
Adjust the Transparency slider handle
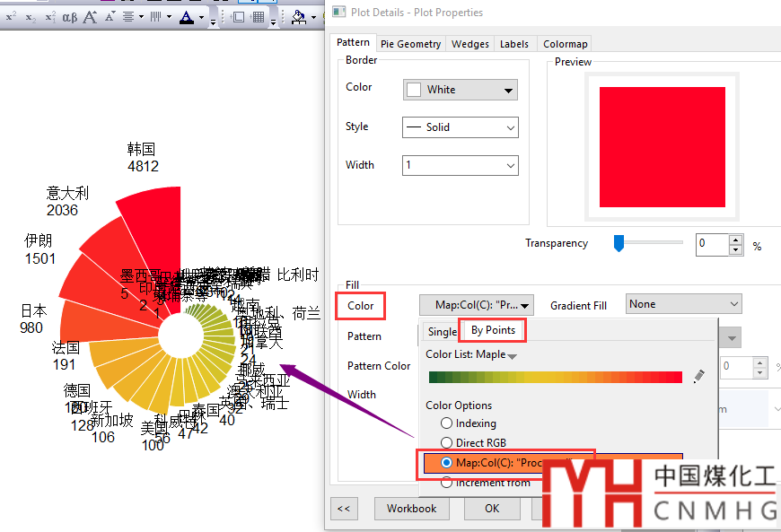(619, 243)
